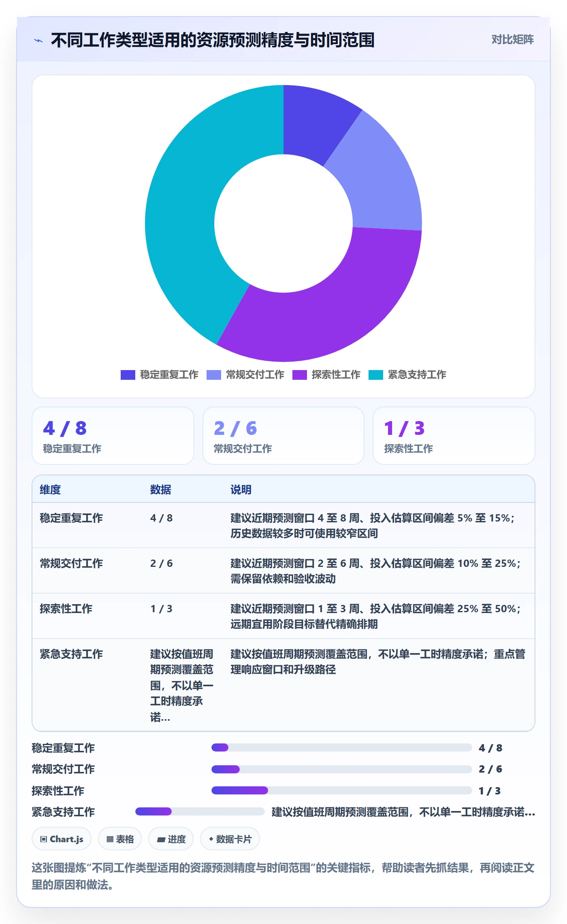Viewport: 567px width, 924px height.
Task: Click the 紧急支持工作 progress bar
Action: pyautogui.click(x=200, y=811)
